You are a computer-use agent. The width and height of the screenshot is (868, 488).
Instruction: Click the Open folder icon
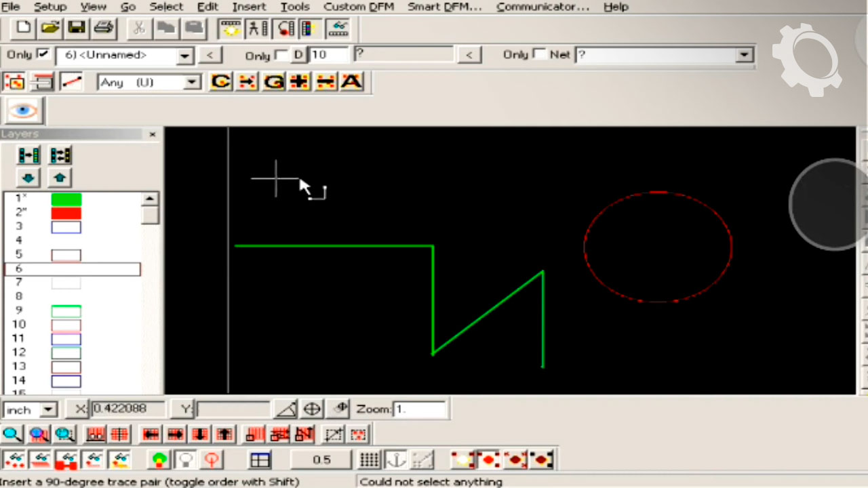tap(50, 28)
